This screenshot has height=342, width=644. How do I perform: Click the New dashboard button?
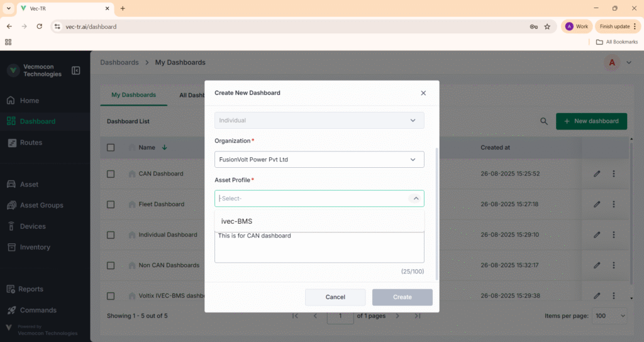tap(591, 121)
